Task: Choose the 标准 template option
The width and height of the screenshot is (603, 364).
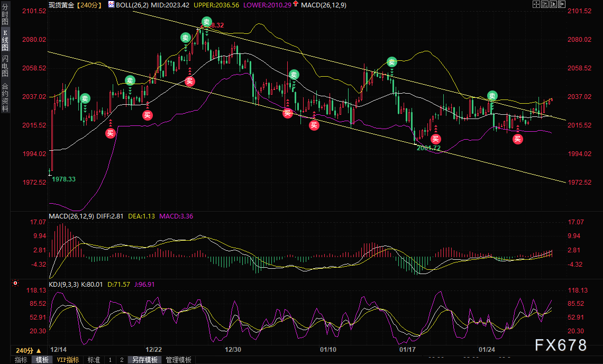Action: 94,360
